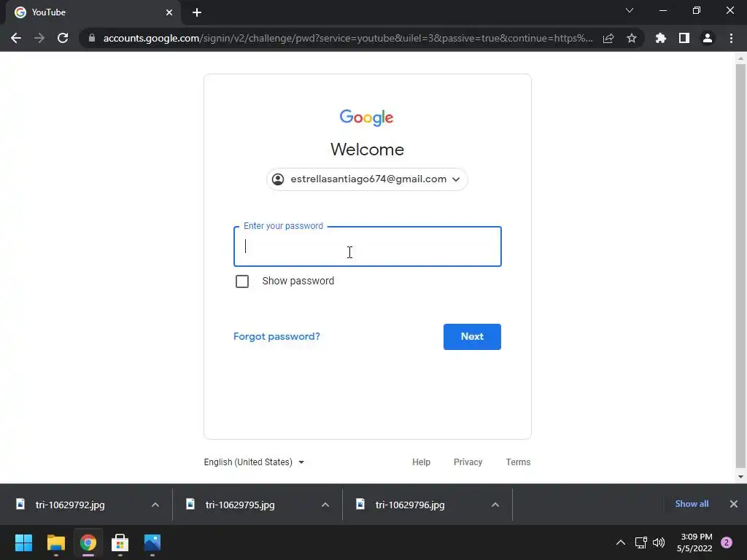The height and width of the screenshot is (560, 747).
Task: Bookmark this page with the star
Action: (x=632, y=38)
